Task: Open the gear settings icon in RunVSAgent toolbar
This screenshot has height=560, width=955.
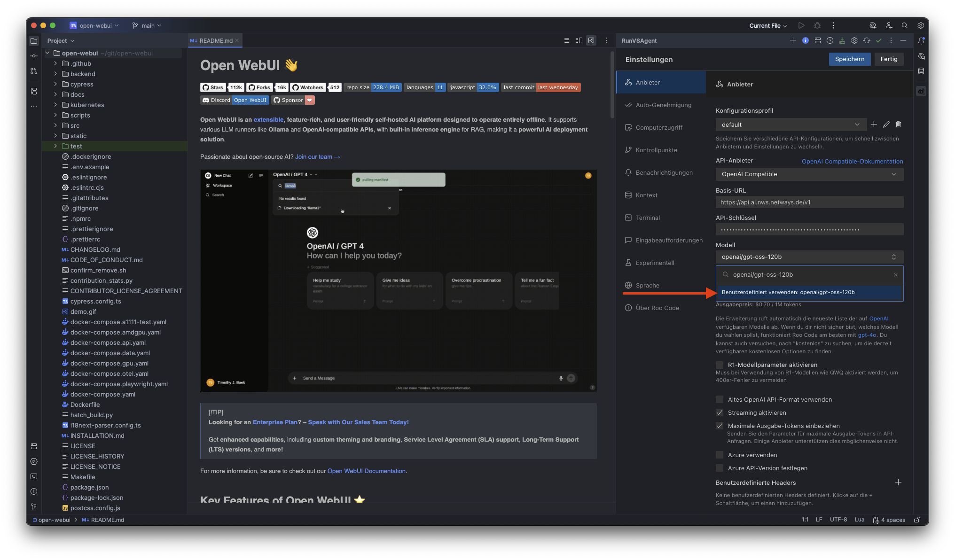Action: (854, 40)
